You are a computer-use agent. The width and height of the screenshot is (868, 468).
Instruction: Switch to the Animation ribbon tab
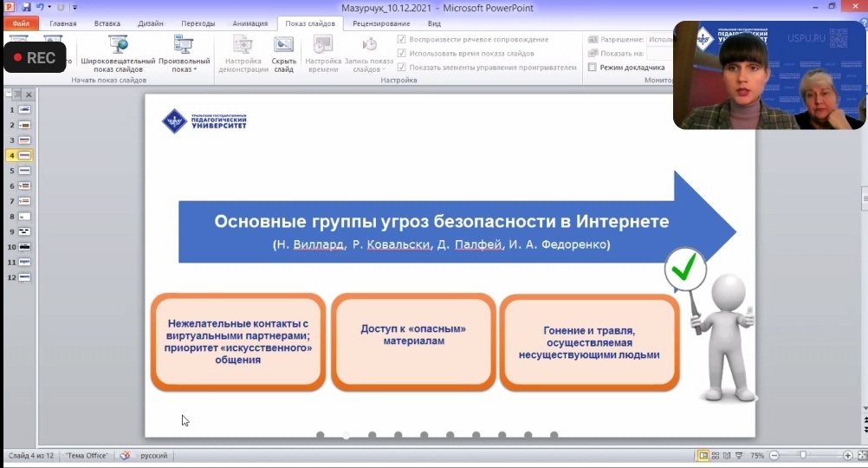point(249,23)
